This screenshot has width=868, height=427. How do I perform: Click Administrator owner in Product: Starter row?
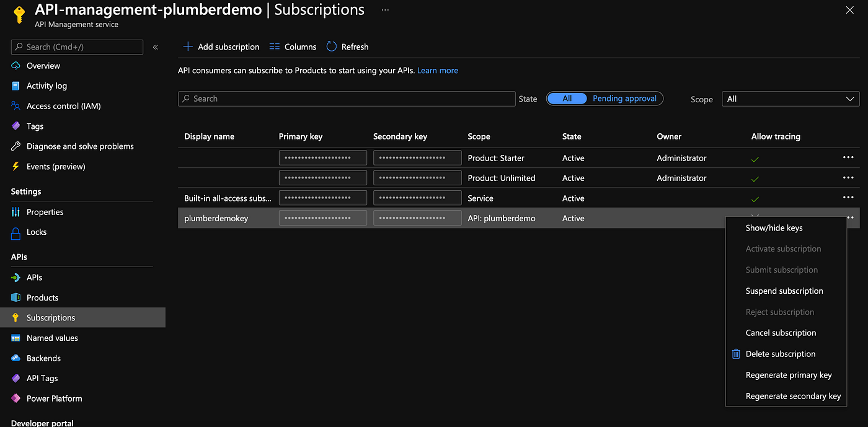tap(681, 158)
